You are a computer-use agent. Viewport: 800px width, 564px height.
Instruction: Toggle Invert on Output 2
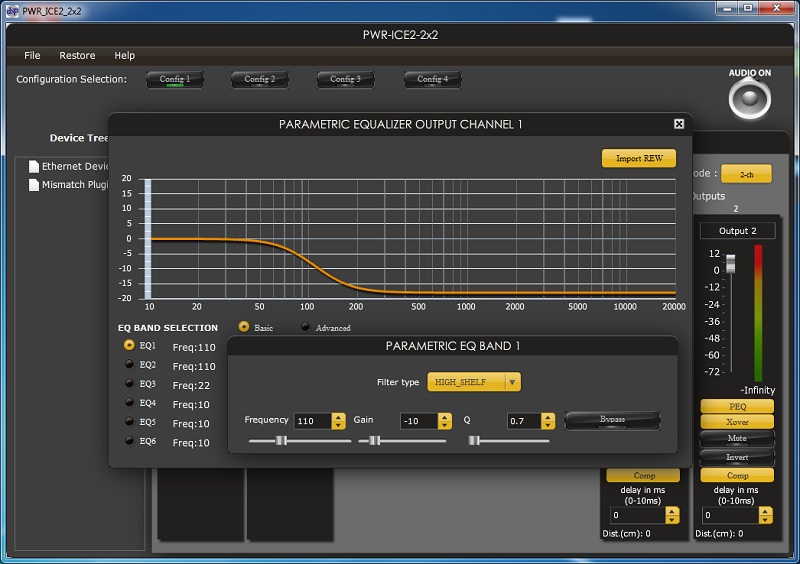[x=737, y=457]
